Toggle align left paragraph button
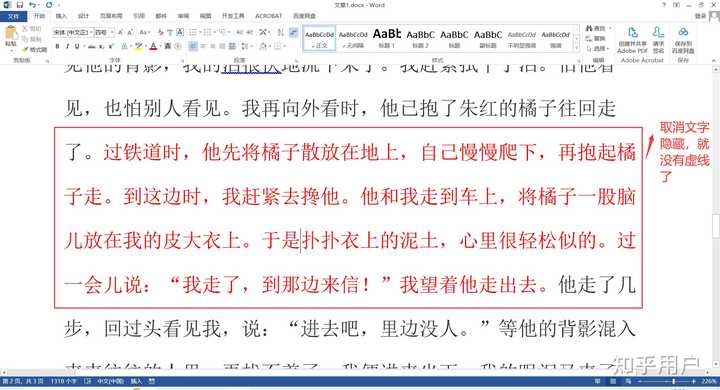Screen dimensions: 720x390 coord(193,46)
